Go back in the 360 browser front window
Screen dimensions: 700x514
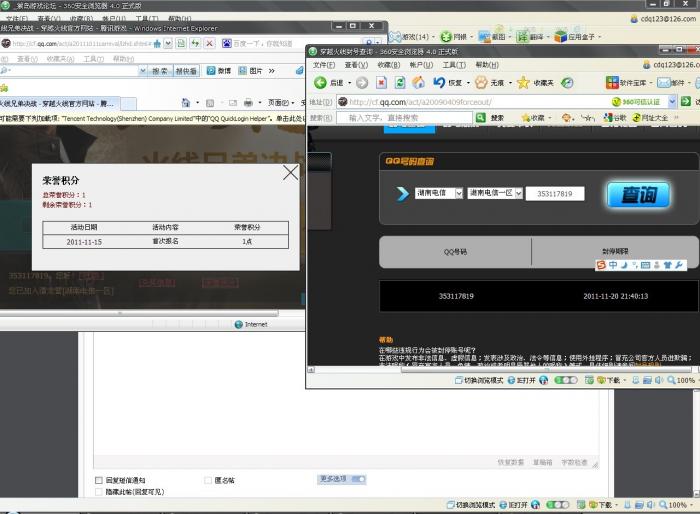320,83
